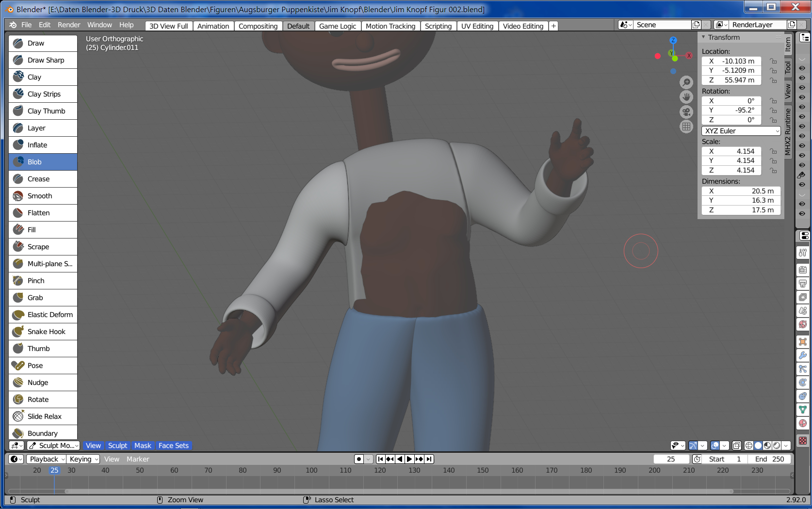The height and width of the screenshot is (509, 812).
Task: Open the Face Sets menu
Action: click(173, 445)
